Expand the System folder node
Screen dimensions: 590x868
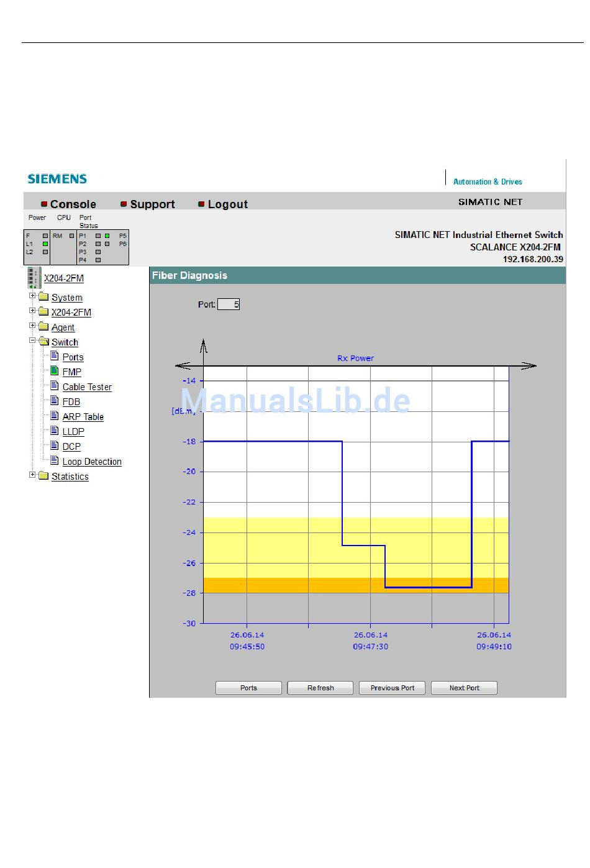coord(32,296)
